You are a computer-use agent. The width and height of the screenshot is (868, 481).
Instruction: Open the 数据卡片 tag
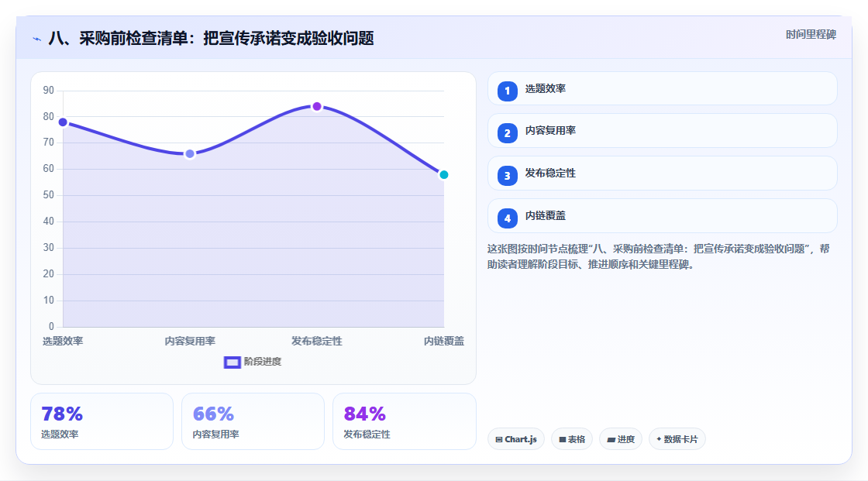(x=677, y=439)
